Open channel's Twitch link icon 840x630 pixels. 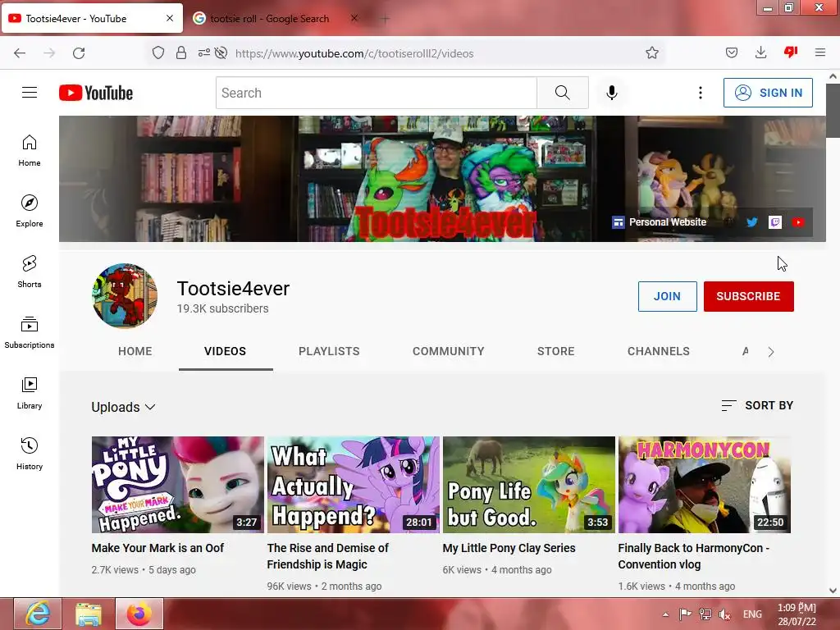[775, 222]
